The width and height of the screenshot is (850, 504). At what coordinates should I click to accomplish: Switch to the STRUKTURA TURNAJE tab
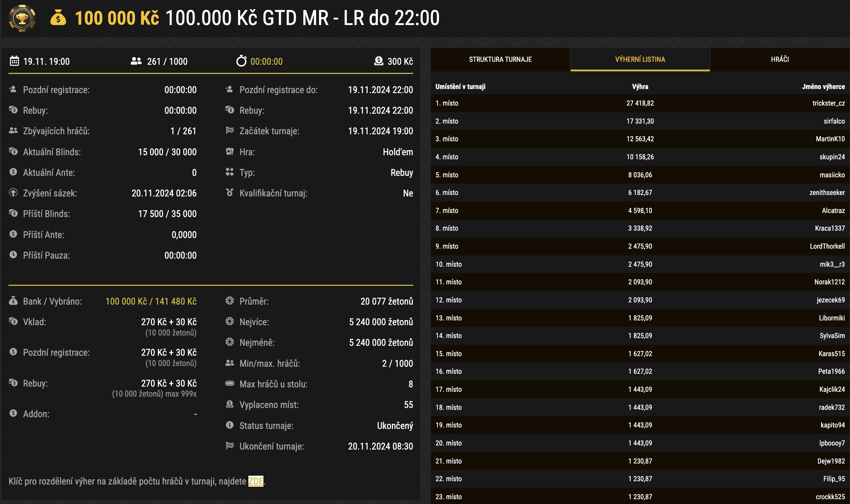point(500,59)
